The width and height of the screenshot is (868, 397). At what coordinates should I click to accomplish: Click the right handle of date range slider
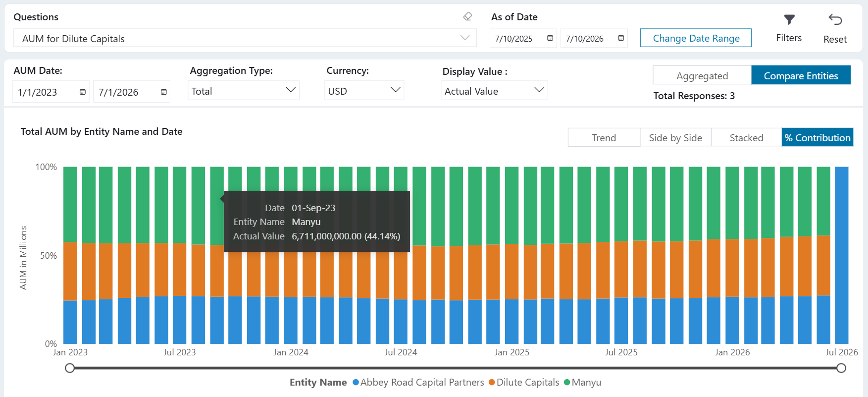(841, 368)
